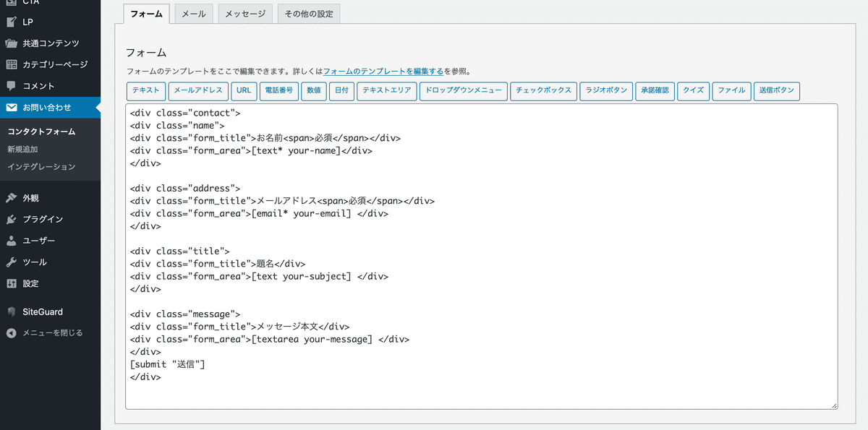The image size is (868, 430).
Task: Click the 共通コンテンツ folder icon
Action: tap(12, 43)
